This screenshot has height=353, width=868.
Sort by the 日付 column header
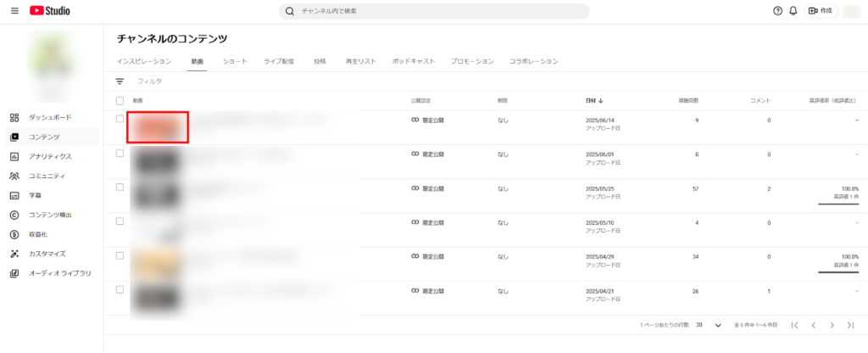[593, 100]
